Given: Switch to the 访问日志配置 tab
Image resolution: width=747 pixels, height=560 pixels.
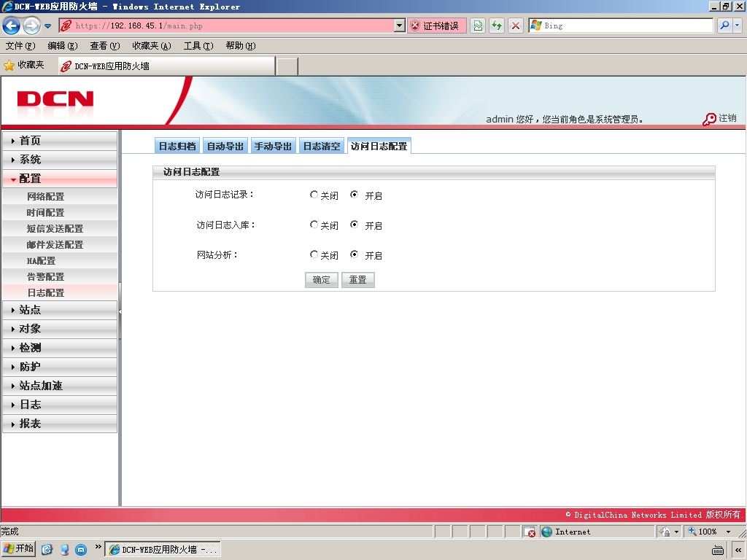Looking at the screenshot, I should pos(379,146).
